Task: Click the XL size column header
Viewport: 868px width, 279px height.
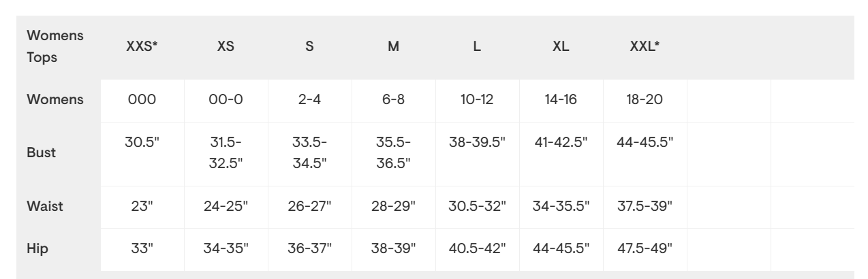Action: coord(561,48)
